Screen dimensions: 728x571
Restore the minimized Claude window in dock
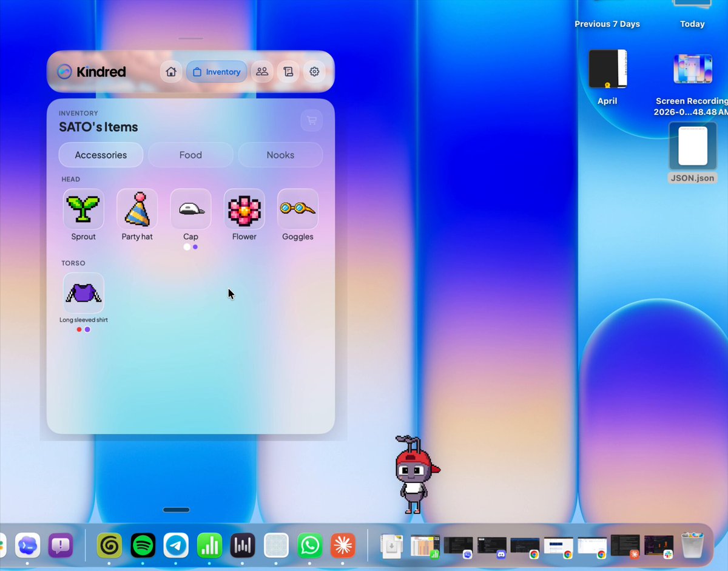(x=625, y=546)
